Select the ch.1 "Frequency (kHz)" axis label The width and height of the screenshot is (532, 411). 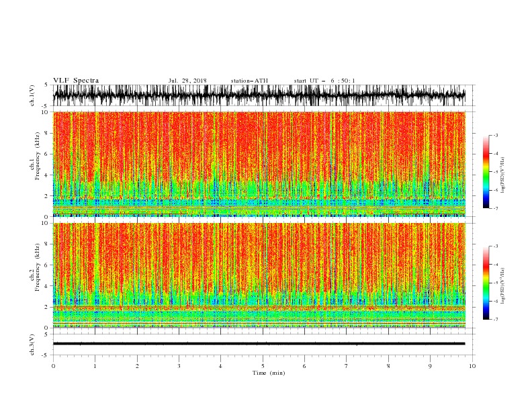point(38,156)
